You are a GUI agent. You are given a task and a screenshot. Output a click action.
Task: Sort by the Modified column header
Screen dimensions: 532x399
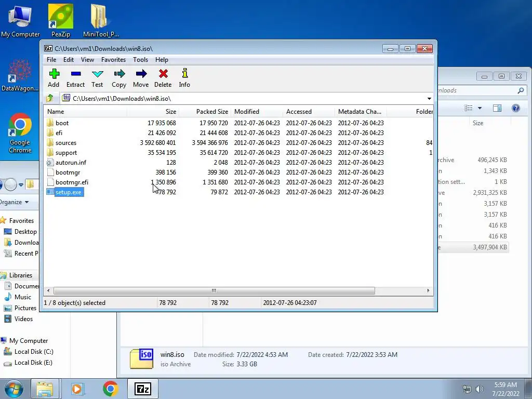pos(257,112)
